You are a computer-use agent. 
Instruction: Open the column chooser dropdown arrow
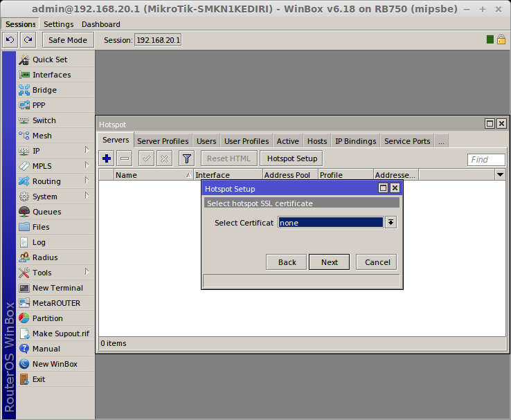(x=500, y=175)
